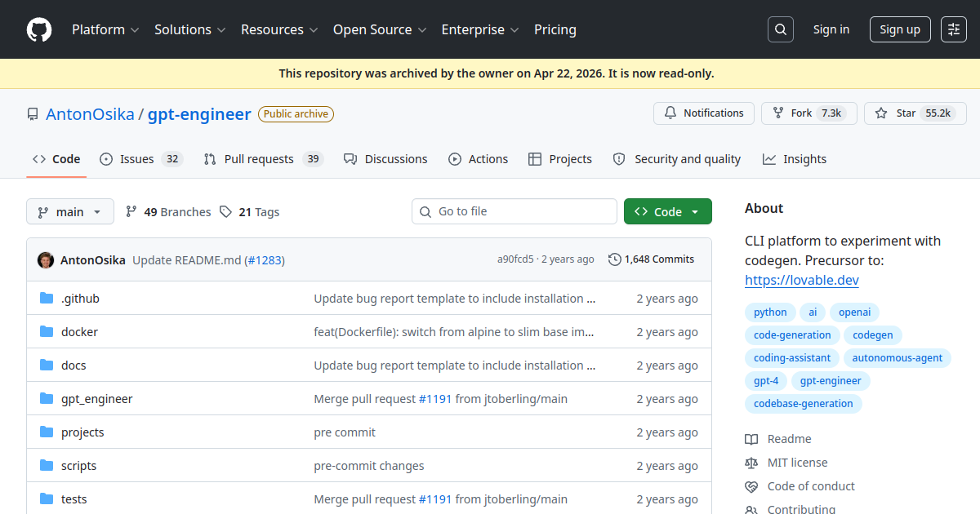This screenshot has width=980, height=514.
Task: Open the Discussions tab
Action: tap(385, 159)
